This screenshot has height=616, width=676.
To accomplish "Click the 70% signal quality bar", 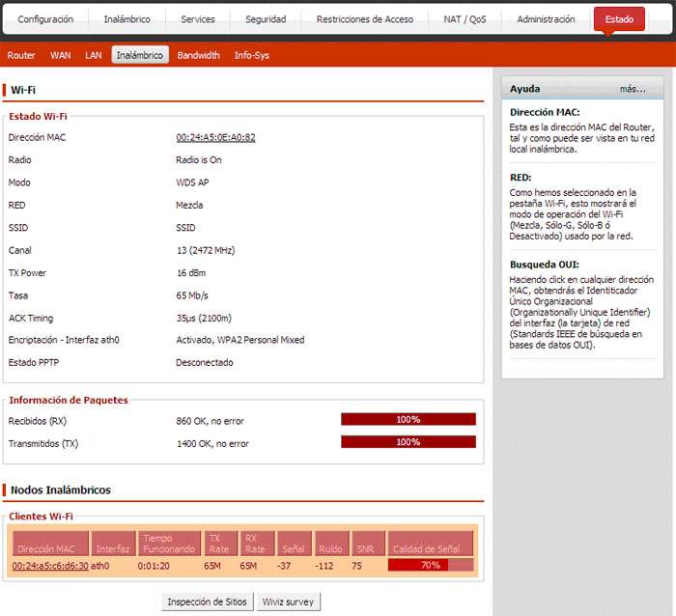I will tap(431, 566).
